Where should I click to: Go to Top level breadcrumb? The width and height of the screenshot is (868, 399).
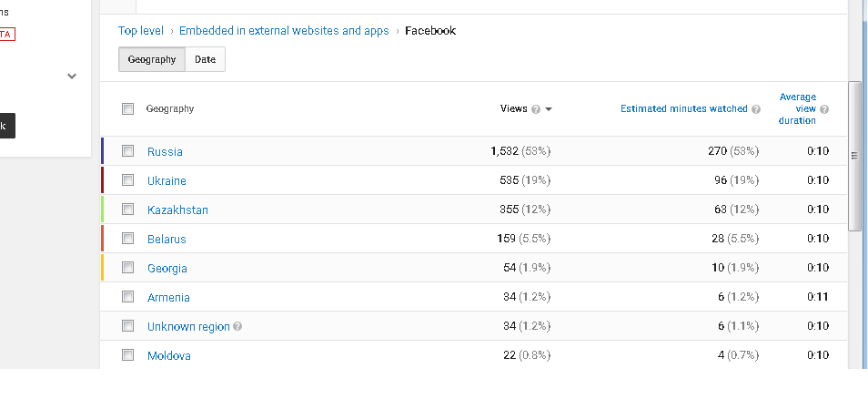pos(141,30)
